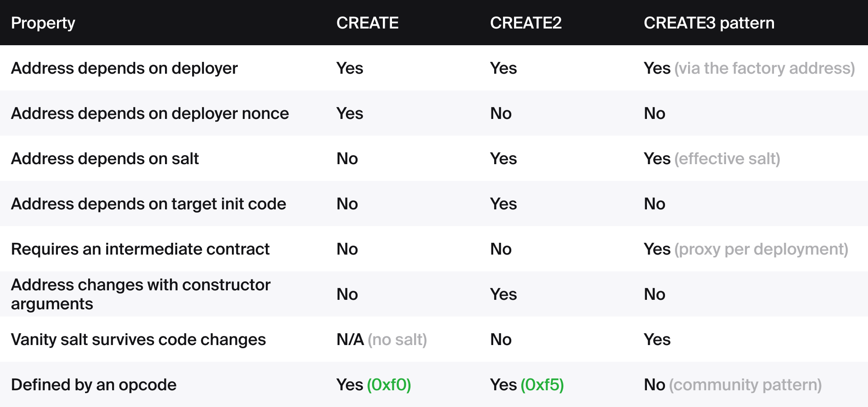This screenshot has height=407, width=868.
Task: Click the 'N/A (no salt)' cell
Action: (x=382, y=340)
